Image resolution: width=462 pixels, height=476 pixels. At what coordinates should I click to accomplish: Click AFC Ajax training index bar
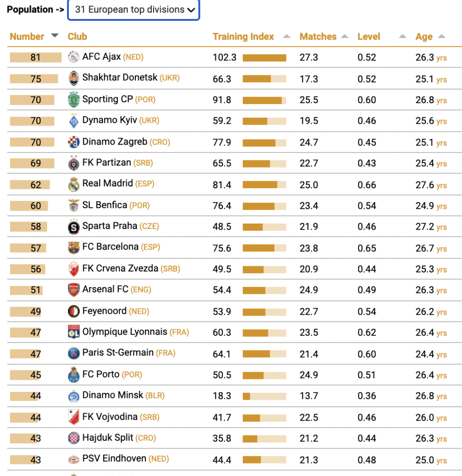[264, 58]
